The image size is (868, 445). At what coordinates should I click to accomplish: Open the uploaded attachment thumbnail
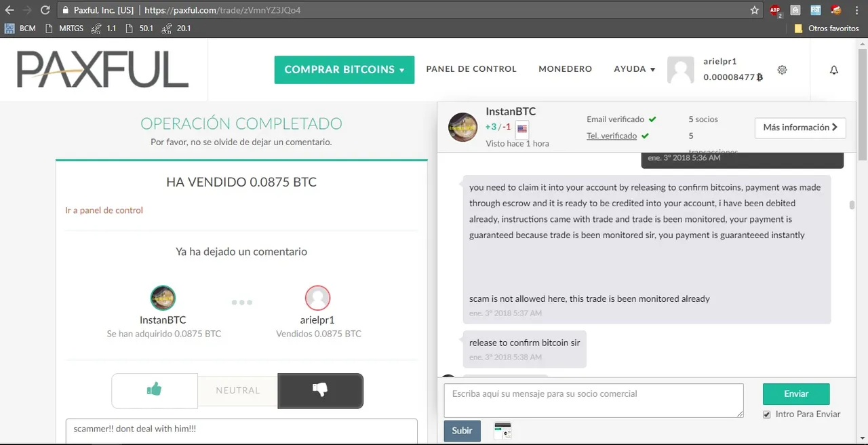(502, 430)
